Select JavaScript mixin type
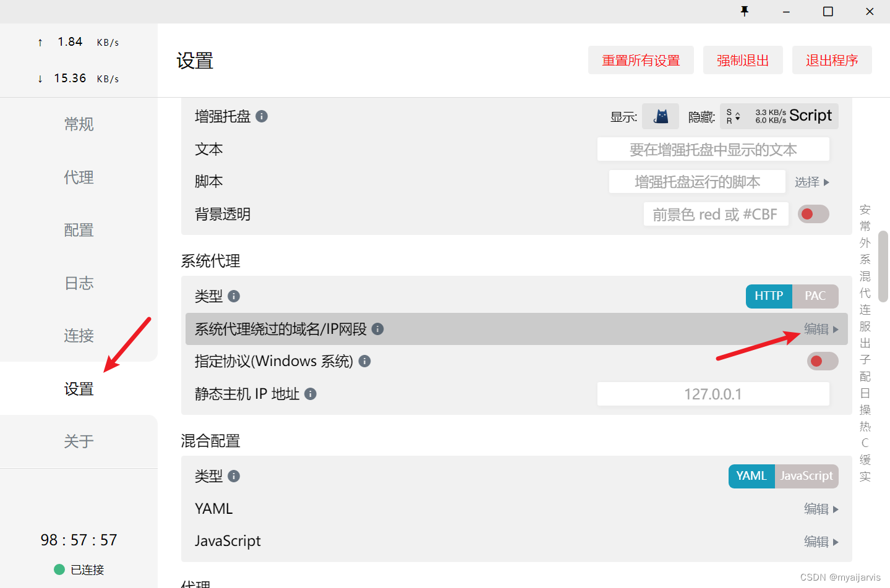The width and height of the screenshot is (890, 588). click(807, 476)
